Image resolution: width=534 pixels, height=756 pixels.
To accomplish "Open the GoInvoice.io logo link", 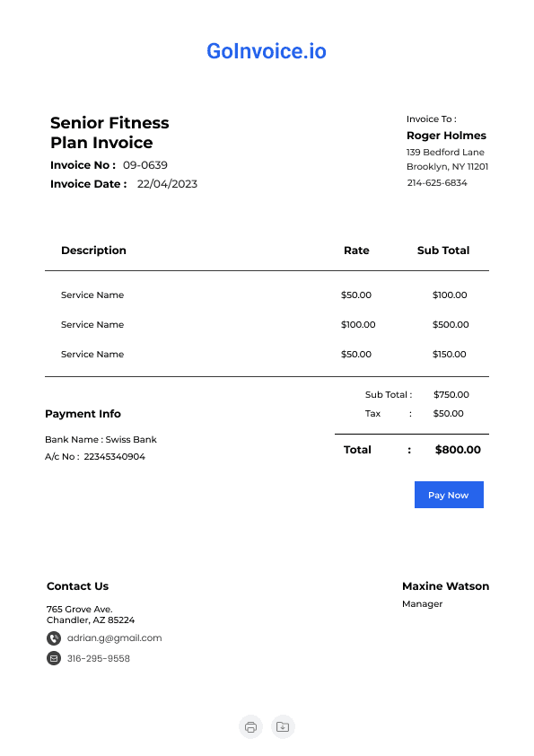I will tap(267, 51).
